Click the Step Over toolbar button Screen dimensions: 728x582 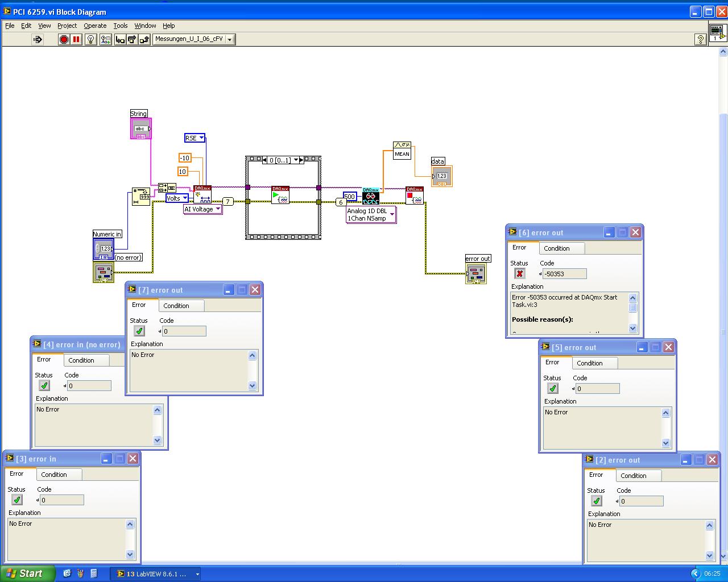pyautogui.click(x=132, y=39)
